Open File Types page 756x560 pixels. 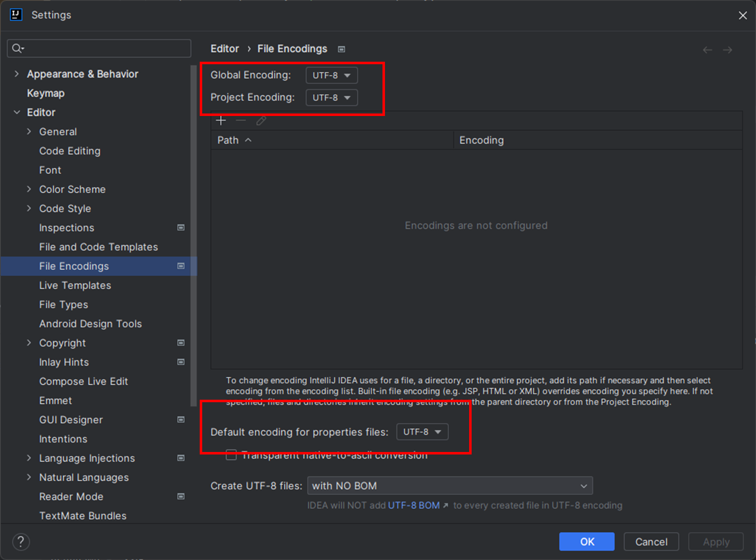click(64, 305)
